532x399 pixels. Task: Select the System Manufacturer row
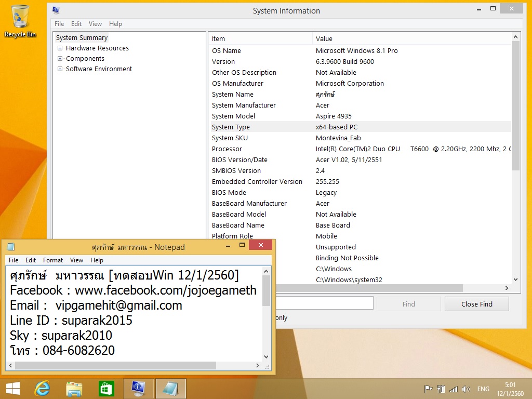(x=361, y=105)
